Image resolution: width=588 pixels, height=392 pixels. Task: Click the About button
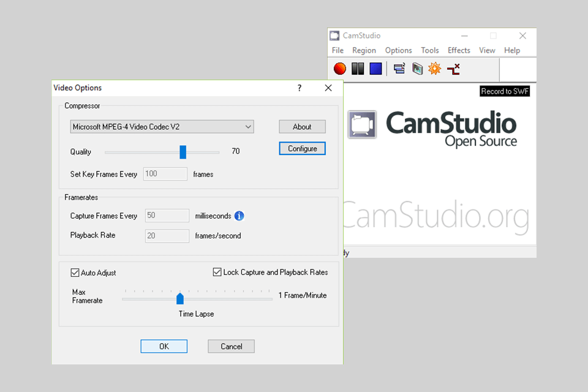tap(302, 127)
